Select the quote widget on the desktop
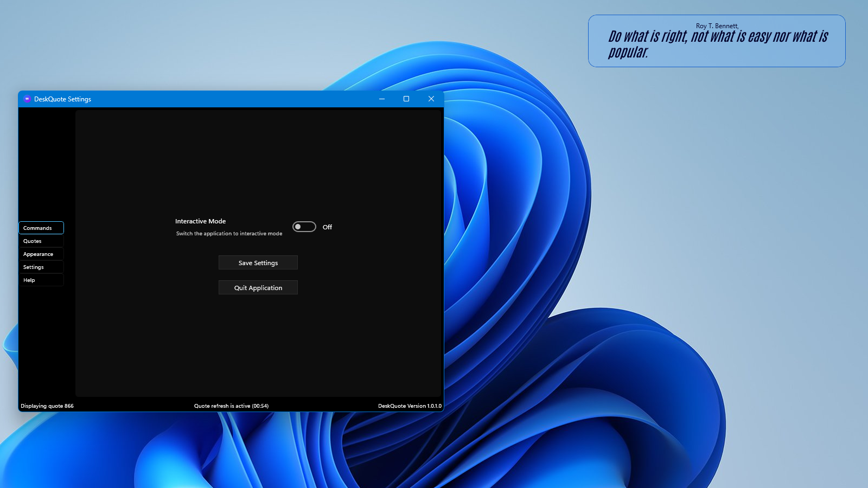The width and height of the screenshot is (868, 488). click(716, 41)
